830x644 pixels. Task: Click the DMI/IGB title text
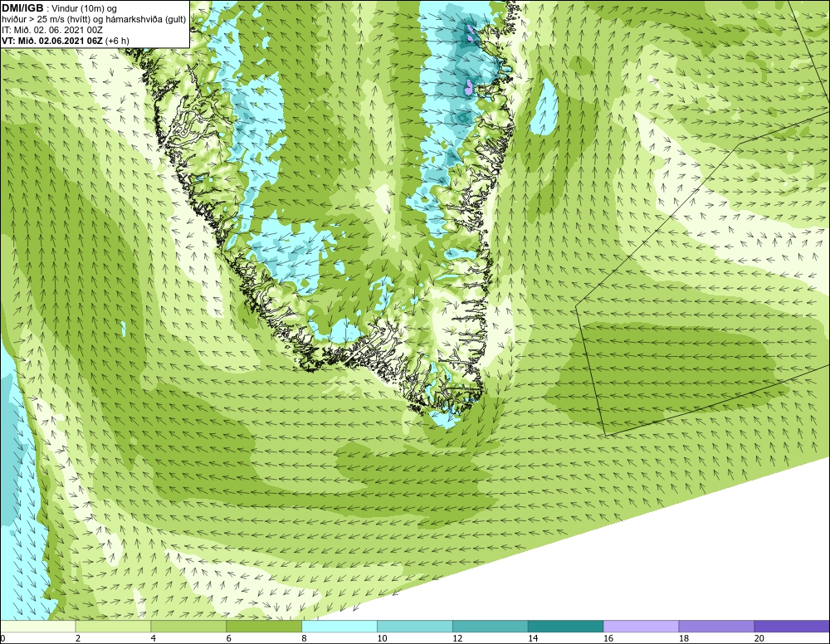coord(22,8)
